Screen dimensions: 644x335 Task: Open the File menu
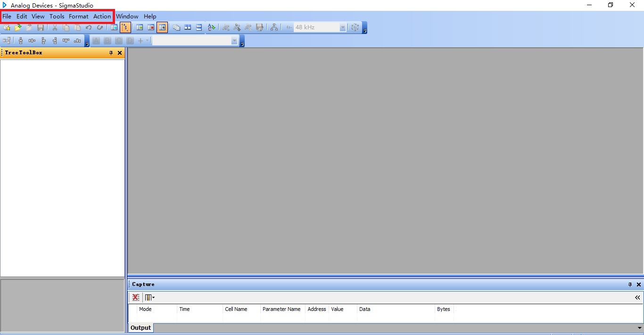pyautogui.click(x=7, y=16)
